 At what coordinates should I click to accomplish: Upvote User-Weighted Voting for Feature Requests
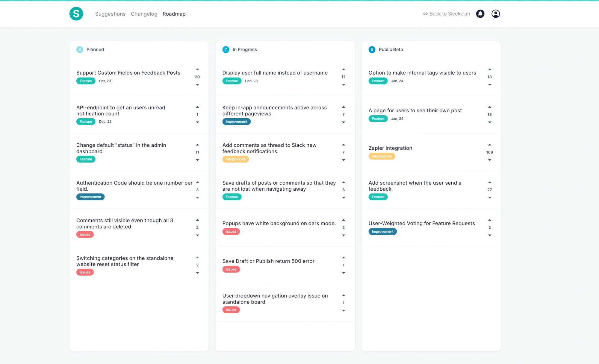click(489, 220)
